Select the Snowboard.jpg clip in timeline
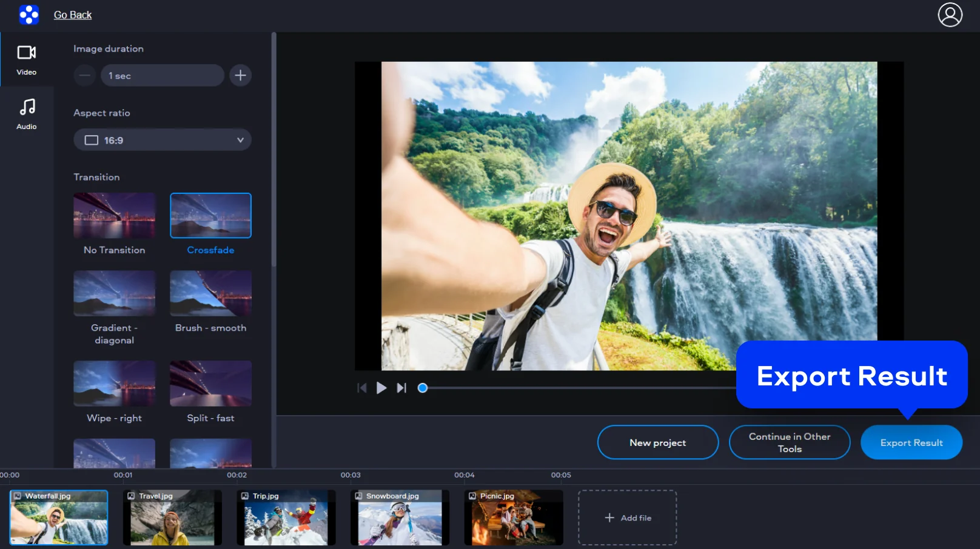980x549 pixels. pos(400,518)
